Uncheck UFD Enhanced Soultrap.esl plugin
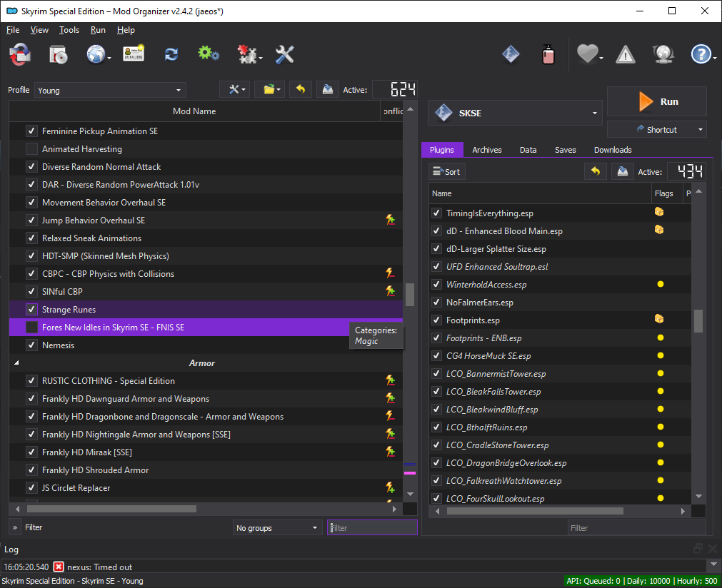 [x=436, y=266]
